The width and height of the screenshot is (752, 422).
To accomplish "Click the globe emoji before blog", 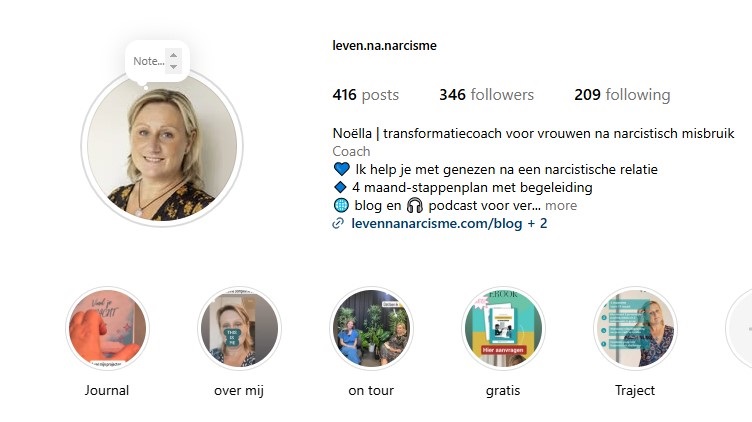I will pos(341,206).
